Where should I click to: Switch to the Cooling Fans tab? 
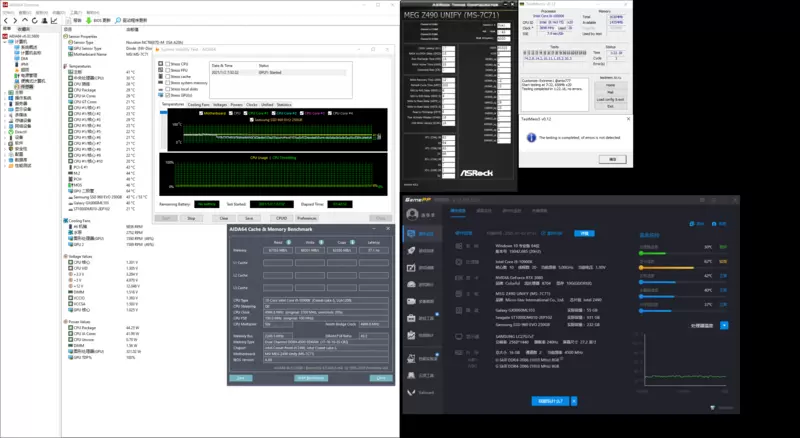198,105
